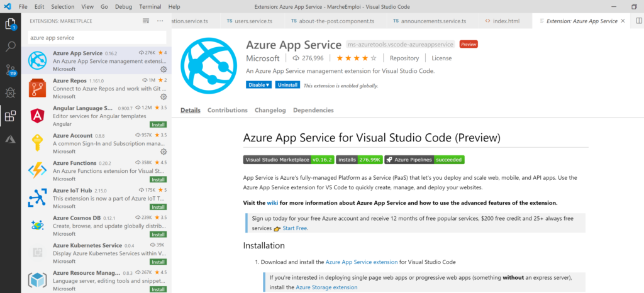Select the Extensions view icon

(x=10, y=116)
